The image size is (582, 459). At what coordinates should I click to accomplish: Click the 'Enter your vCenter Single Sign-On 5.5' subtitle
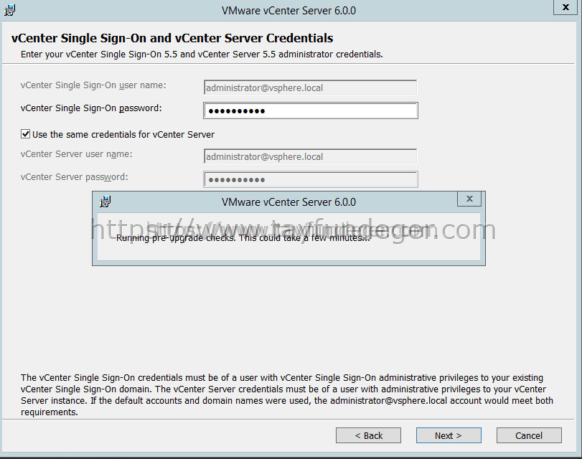(202, 55)
